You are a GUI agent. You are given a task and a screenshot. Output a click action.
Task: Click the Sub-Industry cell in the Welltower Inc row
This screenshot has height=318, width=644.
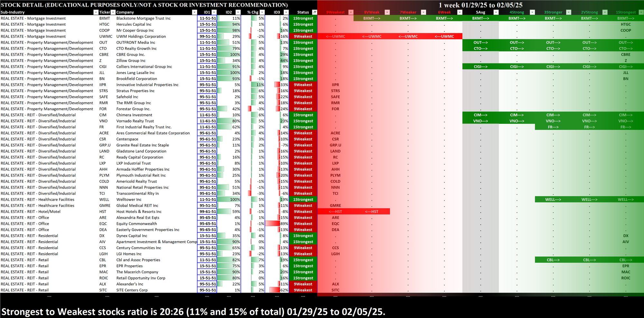49,199
